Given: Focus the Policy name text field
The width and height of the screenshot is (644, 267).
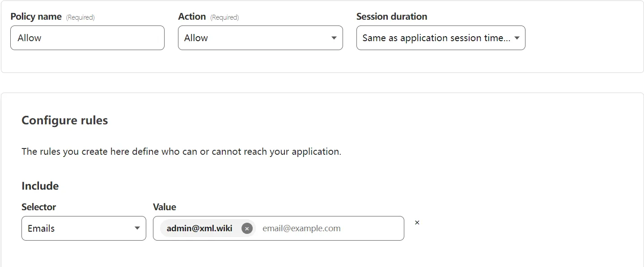Looking at the screenshot, I should (87, 38).
